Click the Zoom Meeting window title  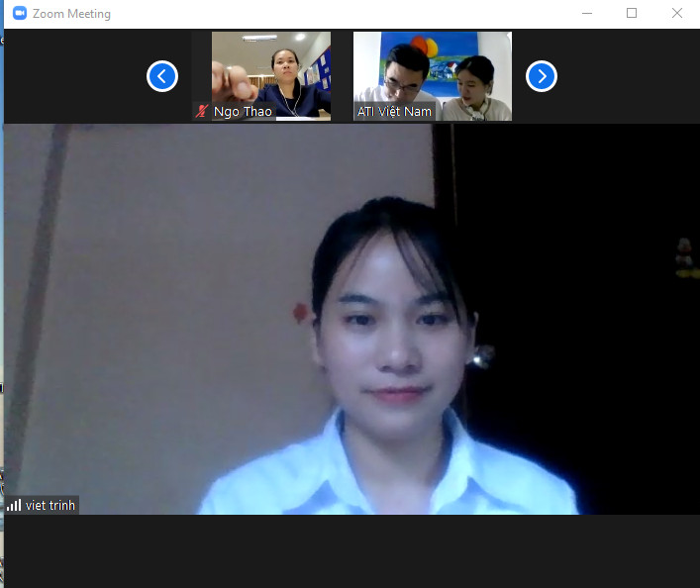pos(71,14)
